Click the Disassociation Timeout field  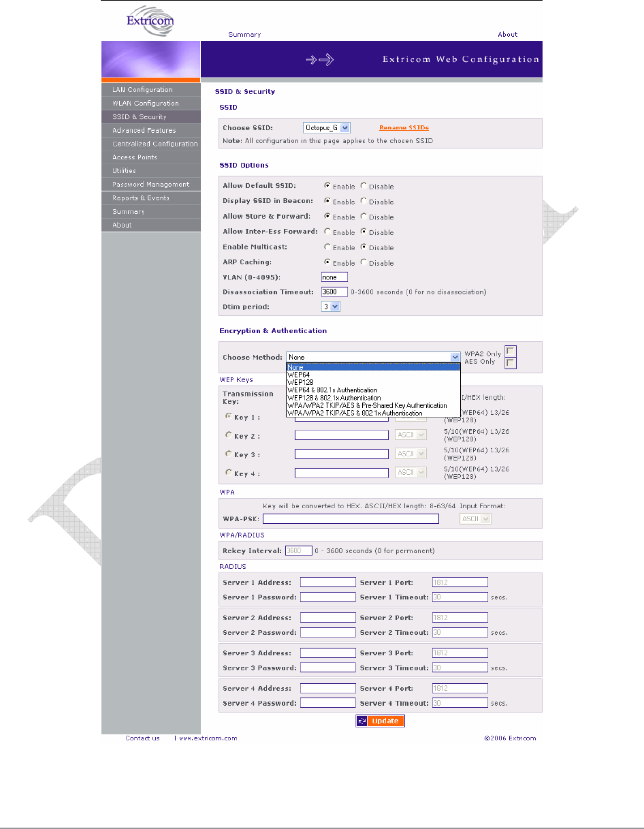point(334,292)
